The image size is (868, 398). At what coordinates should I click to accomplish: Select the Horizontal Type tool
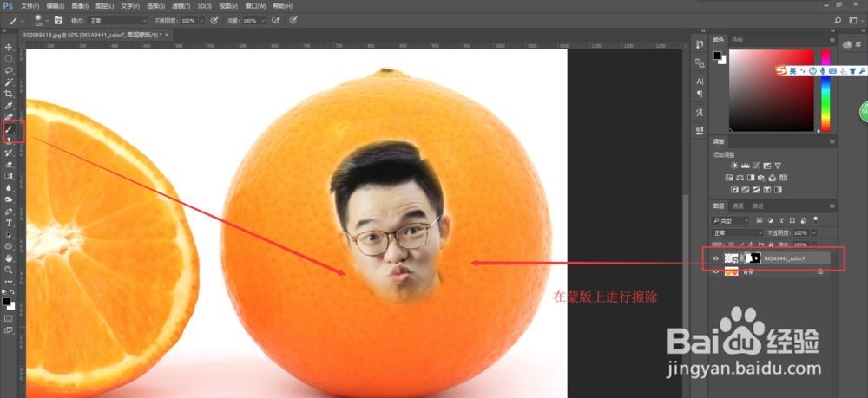9,223
